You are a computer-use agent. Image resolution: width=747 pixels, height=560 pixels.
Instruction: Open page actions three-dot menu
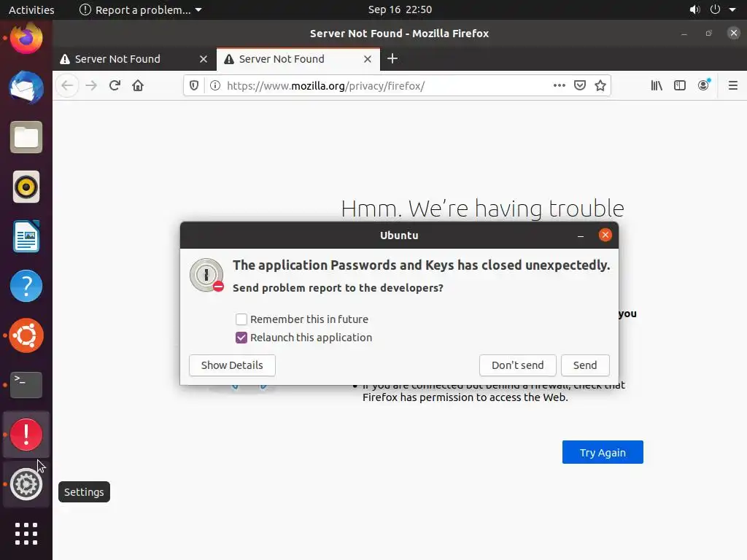click(560, 86)
